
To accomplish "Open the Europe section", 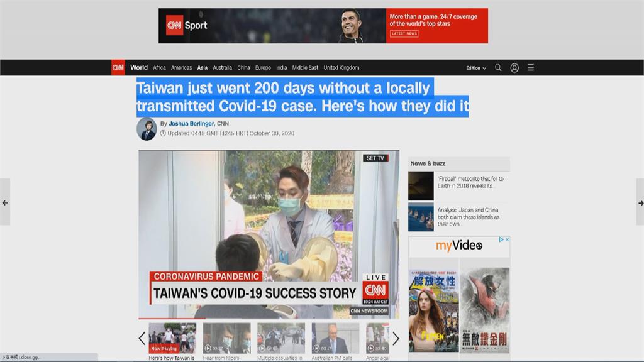I will point(263,68).
